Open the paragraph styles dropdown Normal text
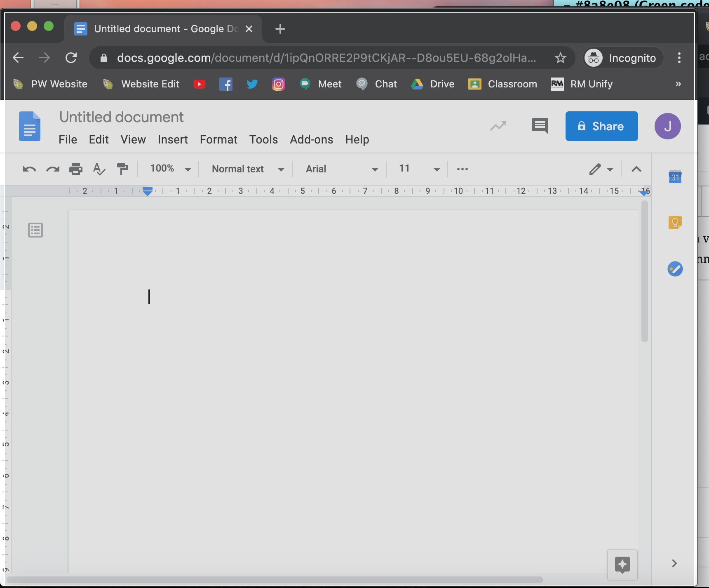The image size is (709, 588). coord(246,169)
